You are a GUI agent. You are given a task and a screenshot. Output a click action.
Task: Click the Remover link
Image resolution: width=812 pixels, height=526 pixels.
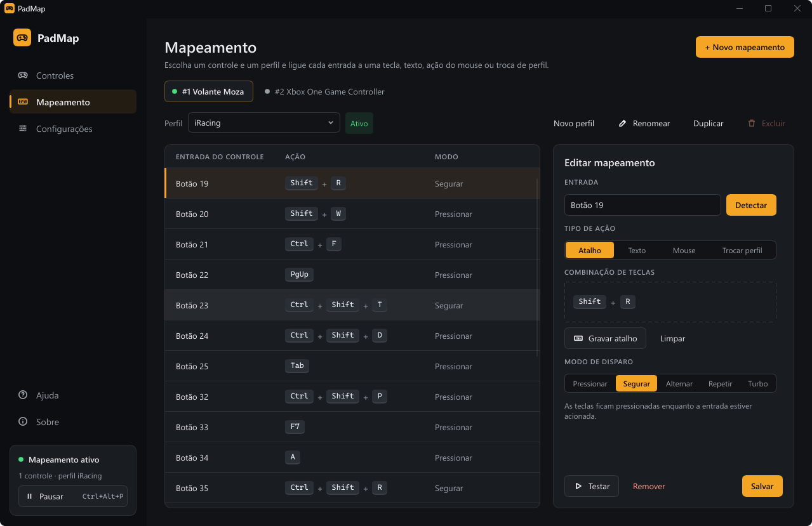(x=649, y=486)
